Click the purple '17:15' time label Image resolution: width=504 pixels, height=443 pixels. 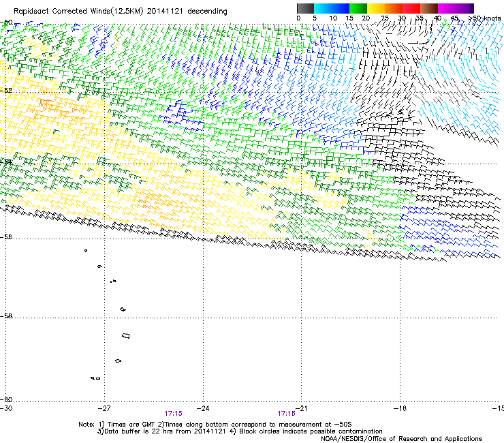click(173, 414)
